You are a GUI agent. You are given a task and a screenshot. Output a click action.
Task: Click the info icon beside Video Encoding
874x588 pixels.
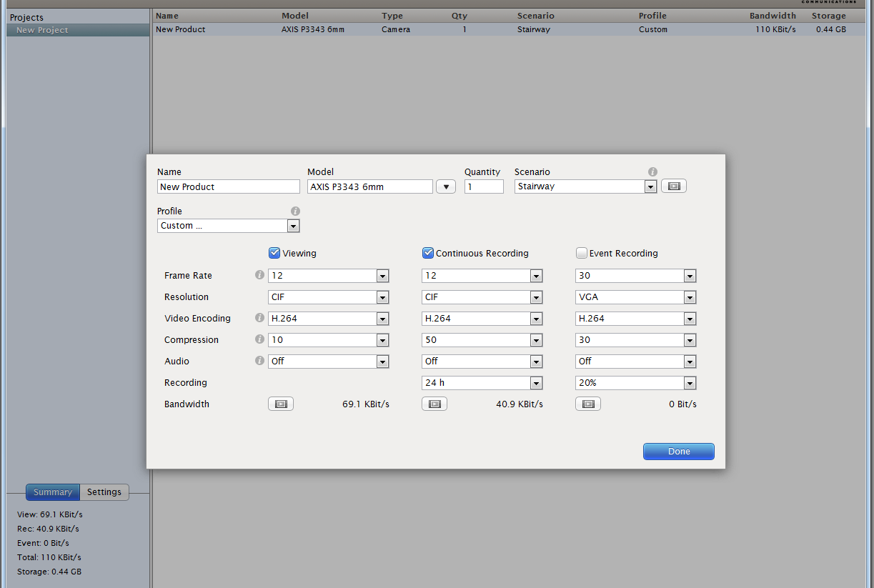(259, 319)
